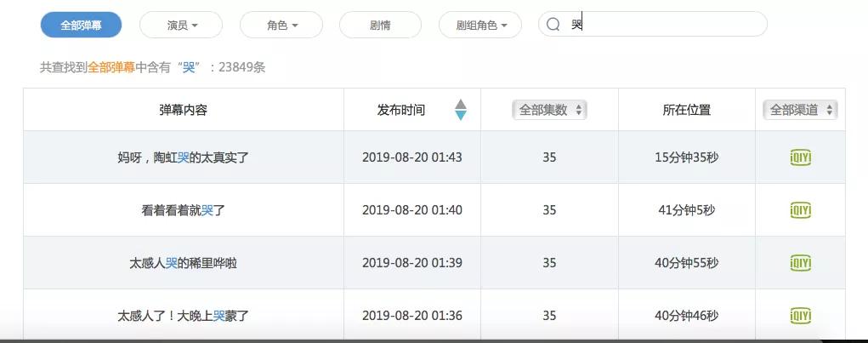Click the 15分钟35秒 position cell
The width and height of the screenshot is (868, 343).
686,157
